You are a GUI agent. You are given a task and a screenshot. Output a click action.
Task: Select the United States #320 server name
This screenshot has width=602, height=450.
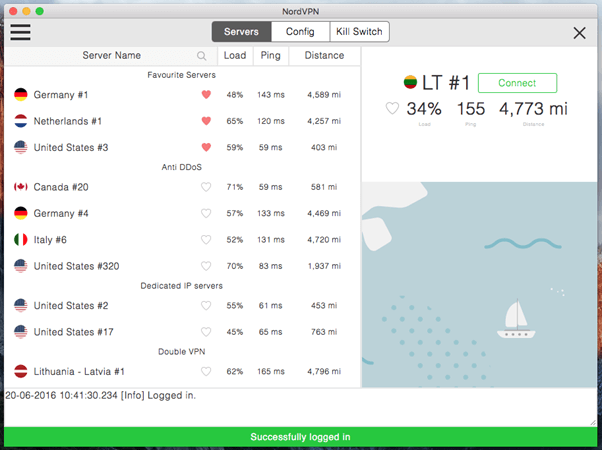pyautogui.click(x=76, y=266)
